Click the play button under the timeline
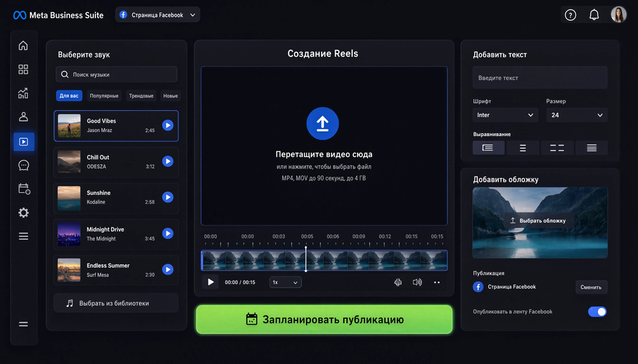The image size is (638, 364). tap(211, 282)
